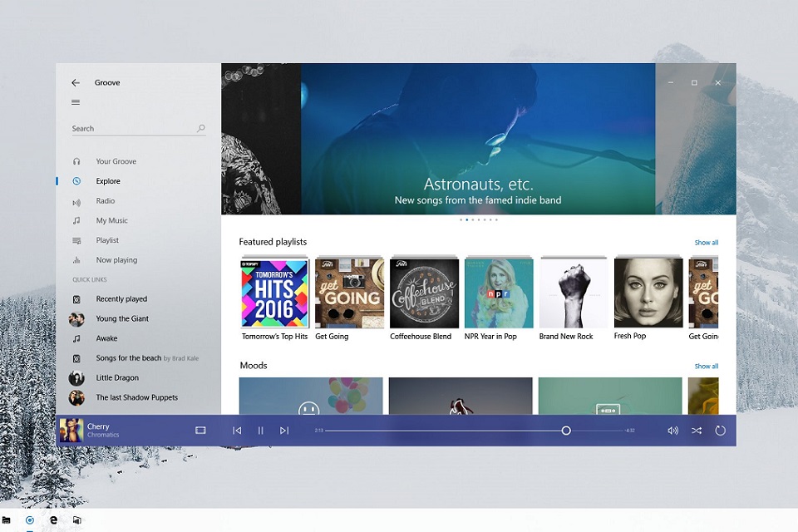
Task: Open The last Shadow Puppets link
Action: pos(137,397)
